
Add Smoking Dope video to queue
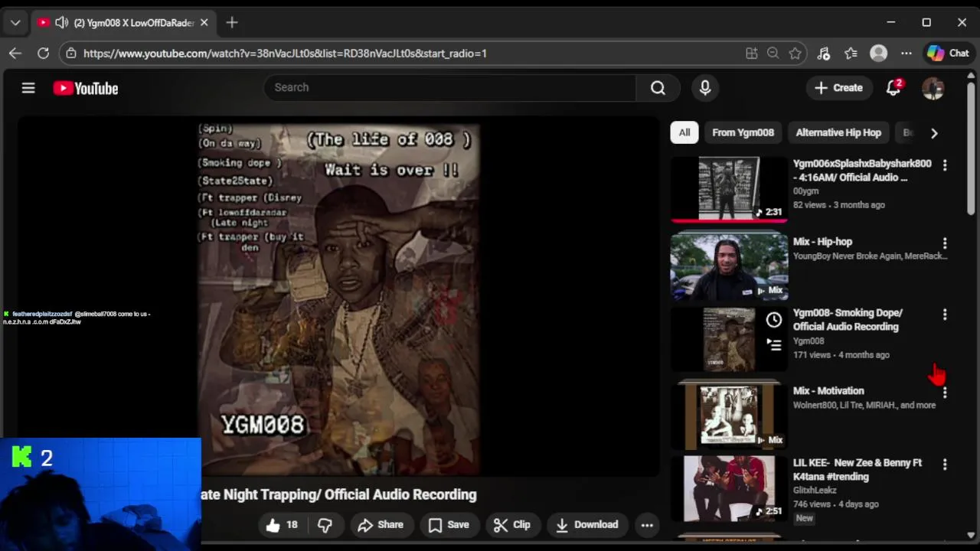tap(774, 345)
